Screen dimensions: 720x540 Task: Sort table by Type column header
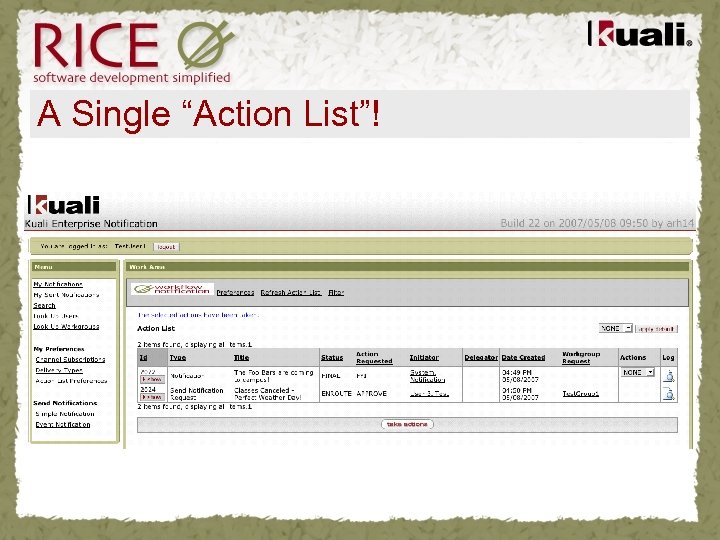pos(178,358)
